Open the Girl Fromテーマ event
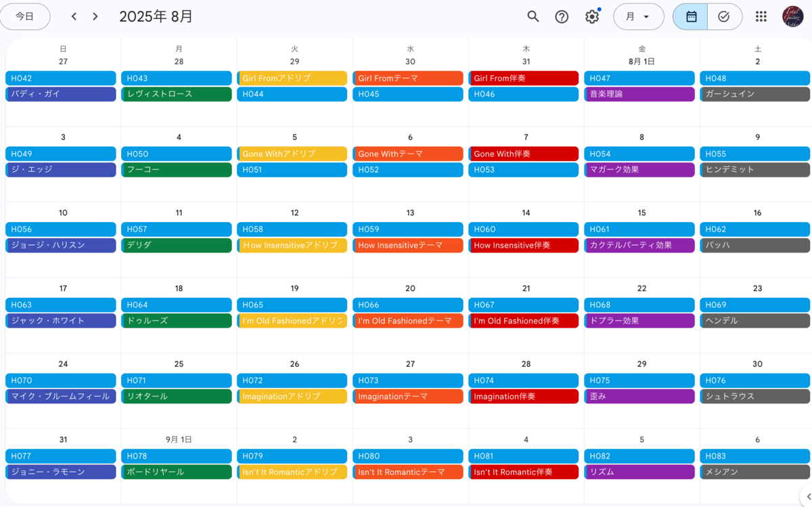This screenshot has width=812, height=507. click(x=408, y=79)
